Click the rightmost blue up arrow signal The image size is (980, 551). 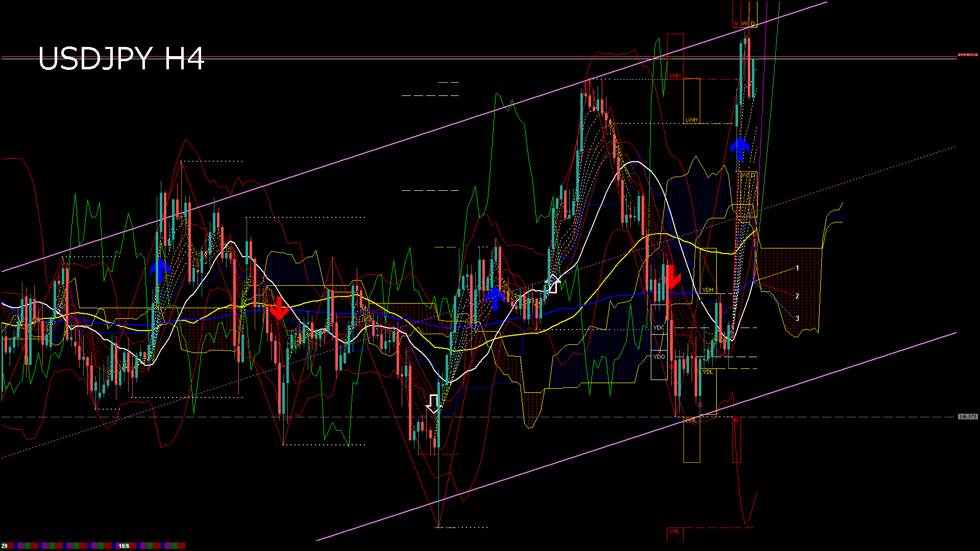click(740, 148)
